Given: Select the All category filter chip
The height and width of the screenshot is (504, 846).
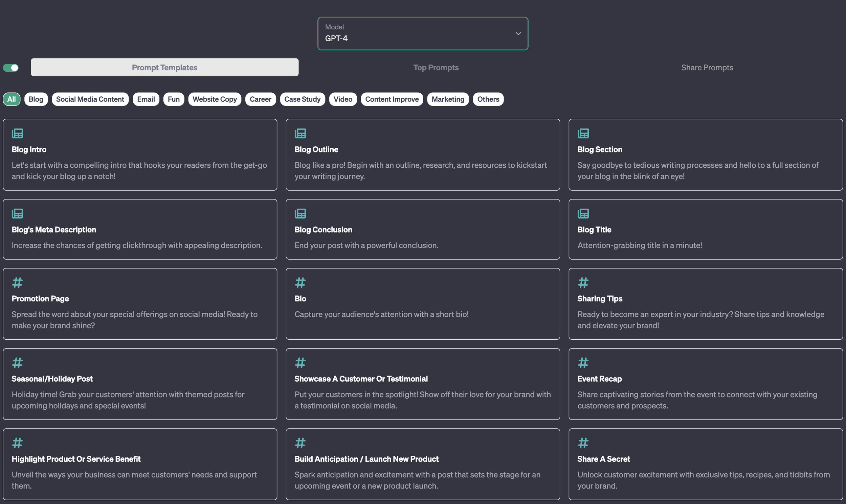Looking at the screenshot, I should (12, 99).
